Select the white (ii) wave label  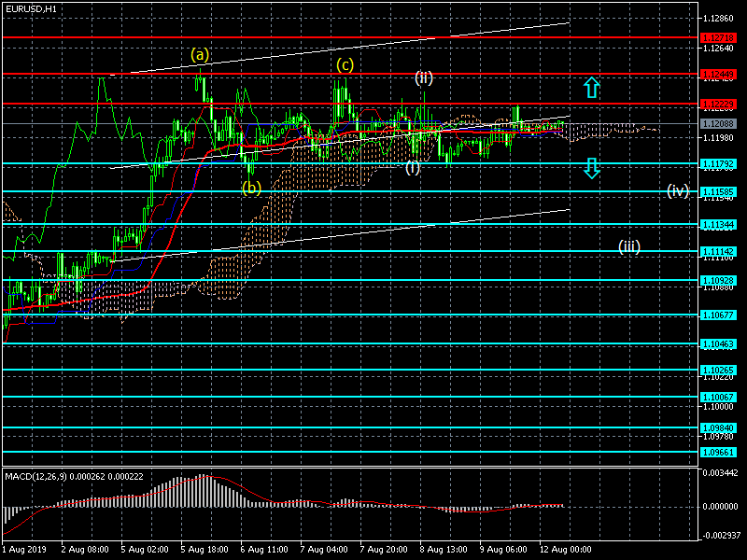click(424, 77)
